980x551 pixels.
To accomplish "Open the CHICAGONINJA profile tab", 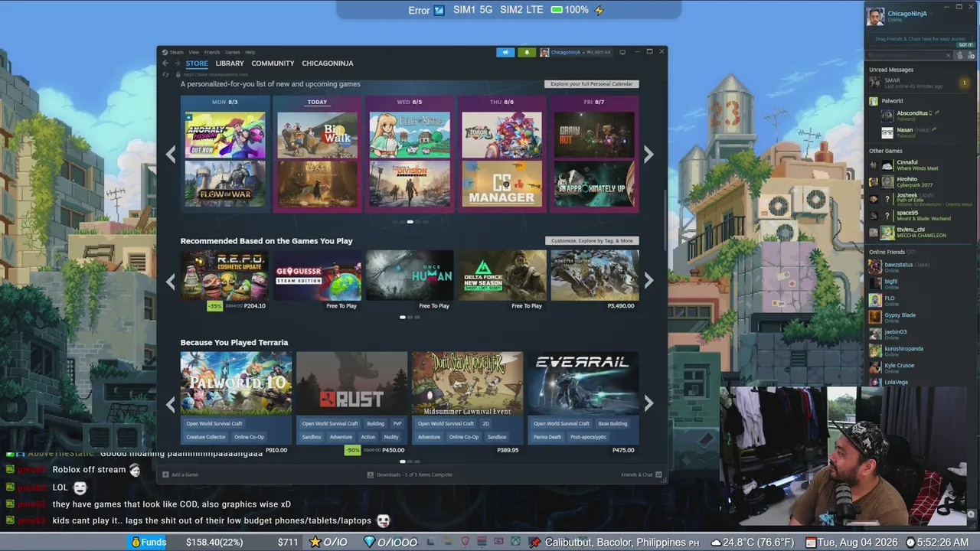I will (328, 64).
